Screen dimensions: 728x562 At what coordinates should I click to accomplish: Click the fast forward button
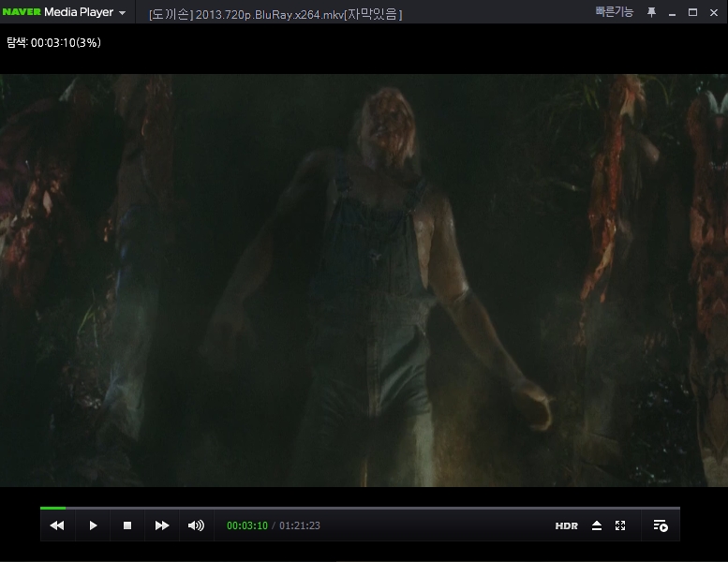point(162,525)
